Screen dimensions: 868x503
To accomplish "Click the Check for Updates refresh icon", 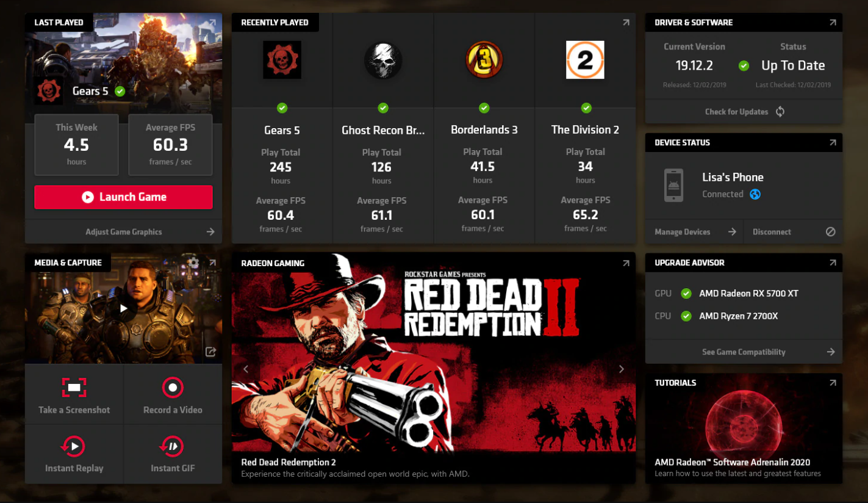I will pyautogui.click(x=780, y=112).
